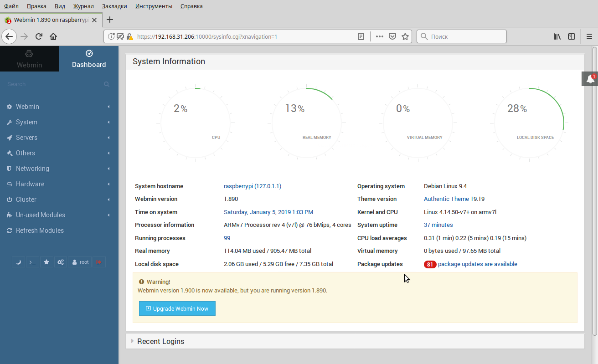Viewport: 598px width, 364px height.
Task: Open the running processes count 99
Action: coord(227,238)
